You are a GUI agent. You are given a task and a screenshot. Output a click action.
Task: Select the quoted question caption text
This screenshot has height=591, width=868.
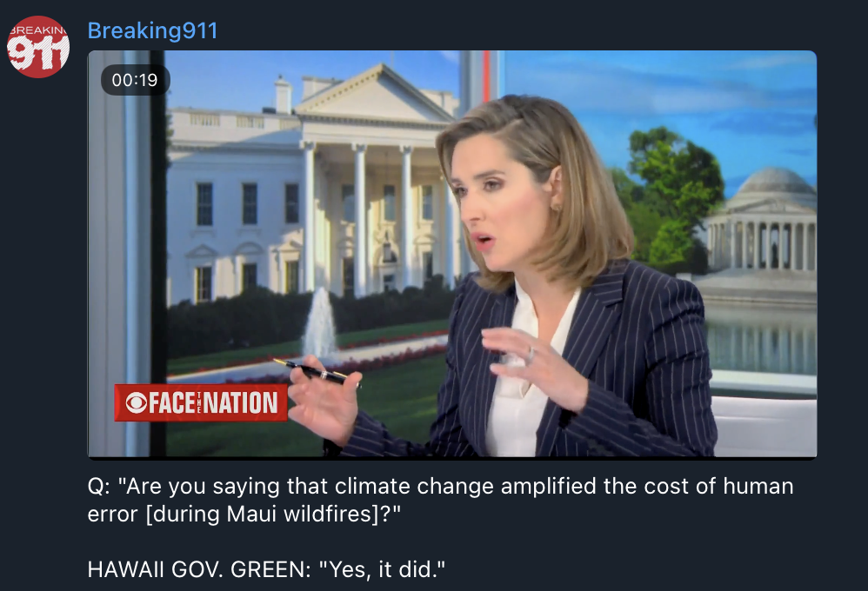(440, 500)
